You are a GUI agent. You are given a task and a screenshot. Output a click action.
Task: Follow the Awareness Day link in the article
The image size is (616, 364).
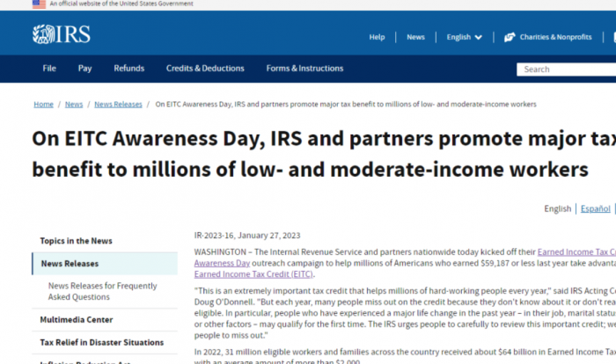click(222, 263)
